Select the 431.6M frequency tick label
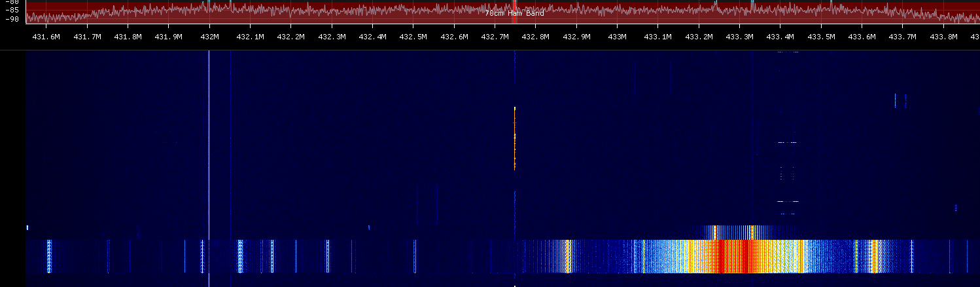The height and width of the screenshot is (287, 980). (46, 37)
